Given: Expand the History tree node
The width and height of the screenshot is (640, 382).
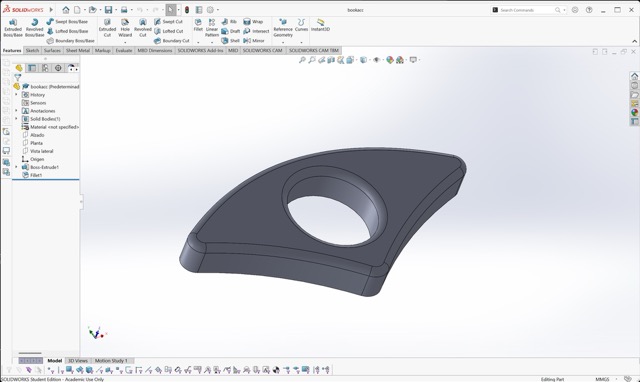Looking at the screenshot, I should pyautogui.click(x=16, y=95).
